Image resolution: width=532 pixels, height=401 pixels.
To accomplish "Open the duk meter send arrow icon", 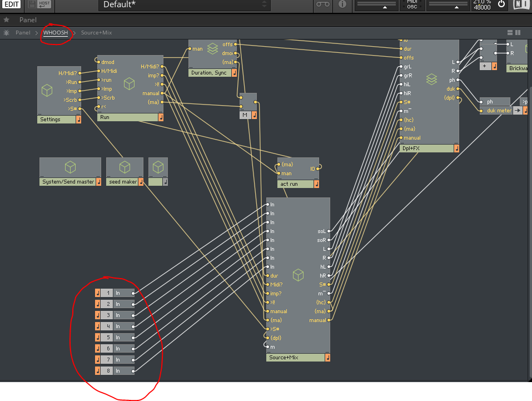I will [518, 110].
